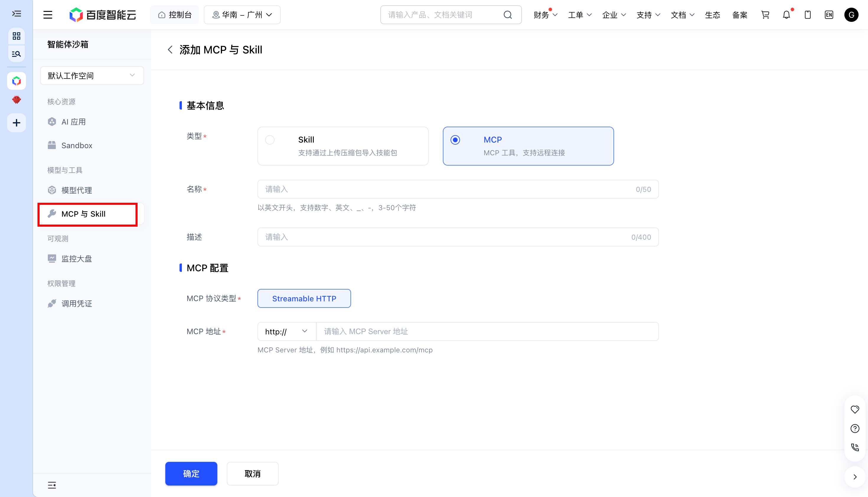Collapse the sidebar with bottom menu icon
This screenshot has width=868, height=497.
52,485
